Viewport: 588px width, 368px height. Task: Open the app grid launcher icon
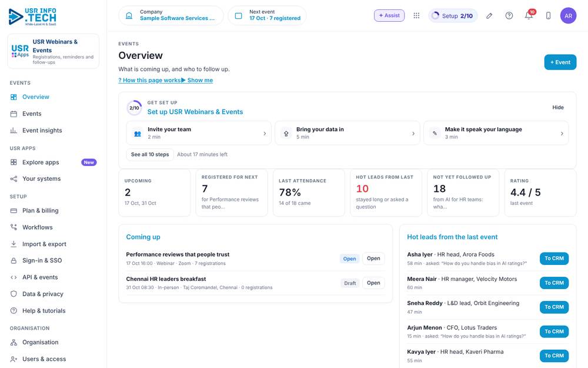pyautogui.click(x=416, y=16)
